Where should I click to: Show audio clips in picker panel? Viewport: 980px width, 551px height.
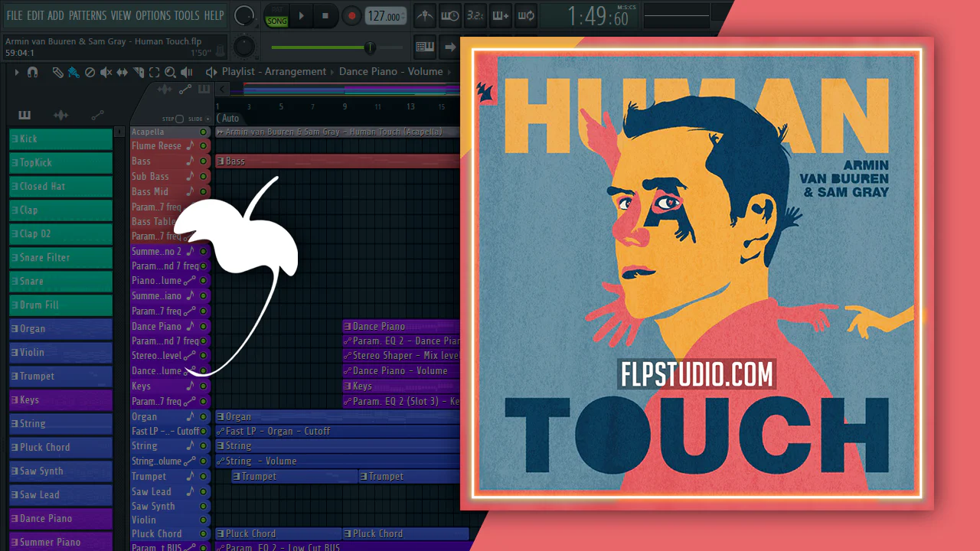click(60, 116)
